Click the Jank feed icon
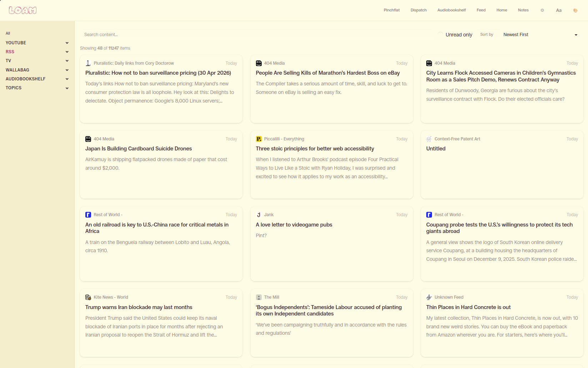Viewport: 588px width, 368px height. pyautogui.click(x=259, y=215)
